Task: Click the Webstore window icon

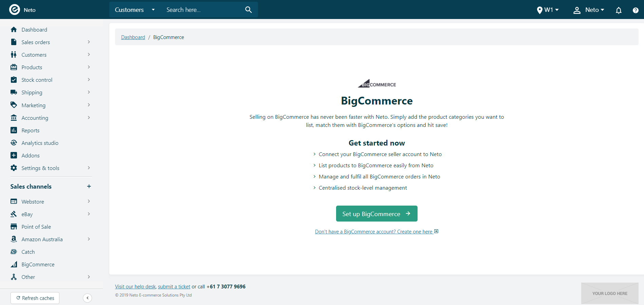Action: pyautogui.click(x=14, y=202)
